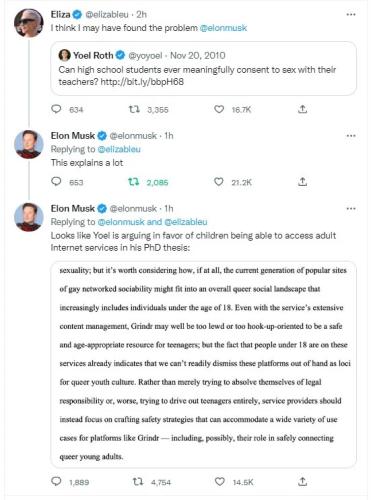Screen dimensions: 371x500
Task: Open more options on first Elon Musk reply
Action: 351,136
